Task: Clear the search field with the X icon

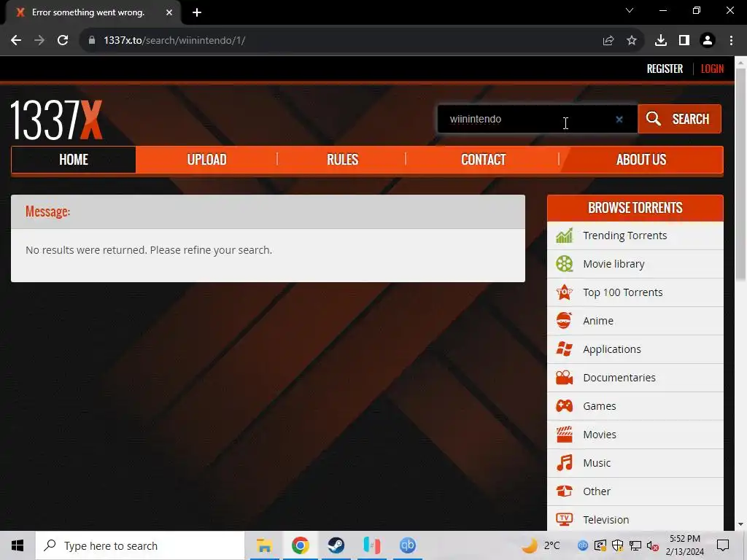Action: point(619,119)
